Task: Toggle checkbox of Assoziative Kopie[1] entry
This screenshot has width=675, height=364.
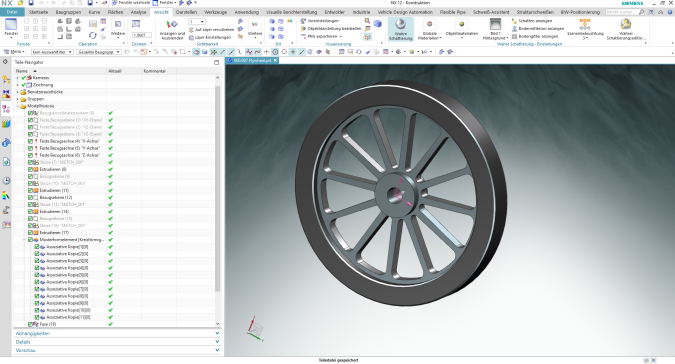Action: coord(37,247)
